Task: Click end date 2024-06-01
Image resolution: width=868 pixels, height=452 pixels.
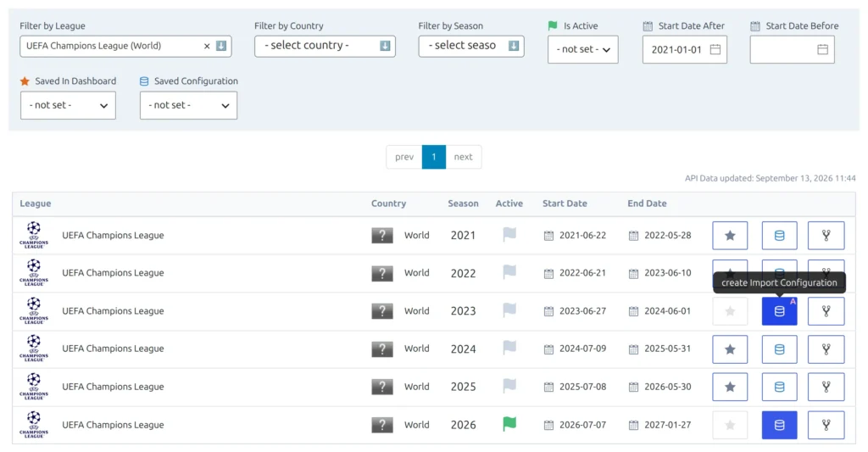Action: point(668,310)
